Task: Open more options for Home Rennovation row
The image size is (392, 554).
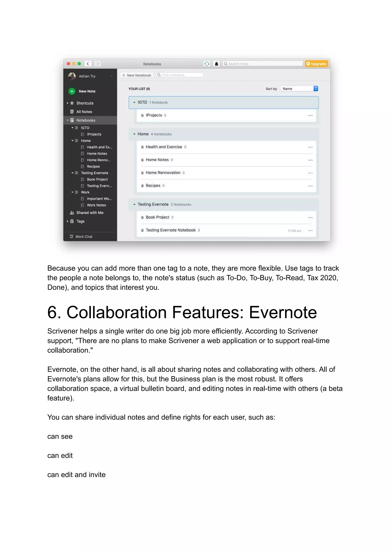Action: tap(310, 173)
